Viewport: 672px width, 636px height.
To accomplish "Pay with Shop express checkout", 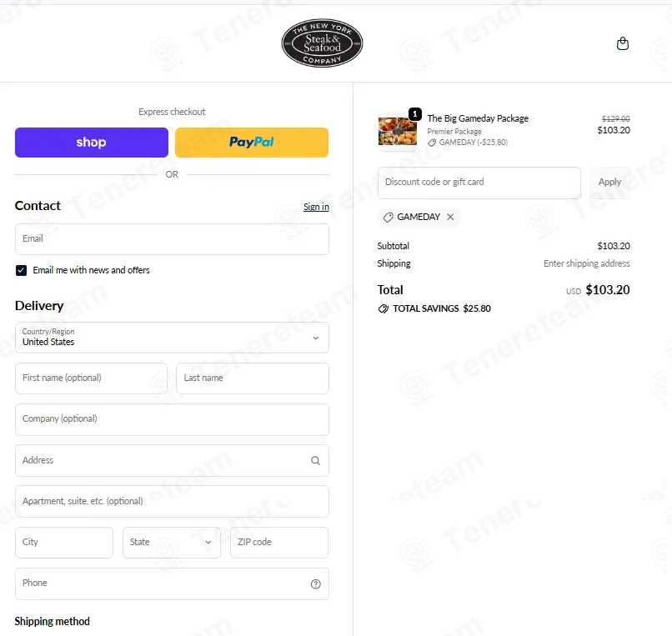I will [x=92, y=143].
